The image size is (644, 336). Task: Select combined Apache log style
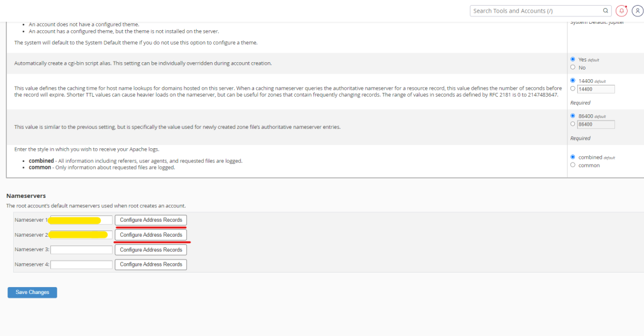point(572,157)
